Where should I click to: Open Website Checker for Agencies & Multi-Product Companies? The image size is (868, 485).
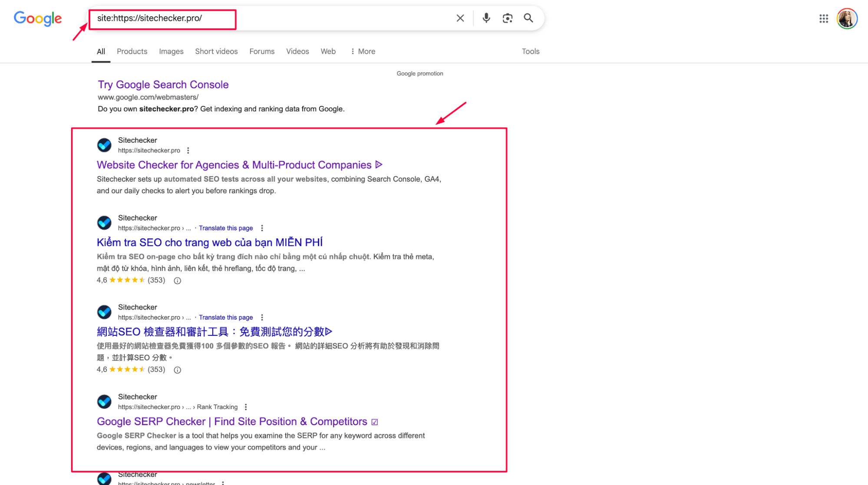click(x=239, y=165)
